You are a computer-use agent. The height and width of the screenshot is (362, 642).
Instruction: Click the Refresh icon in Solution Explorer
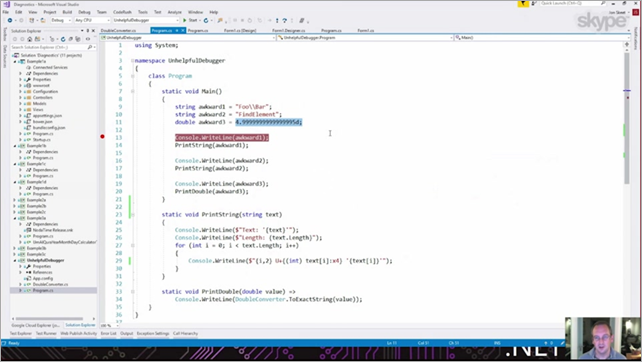(x=63, y=39)
